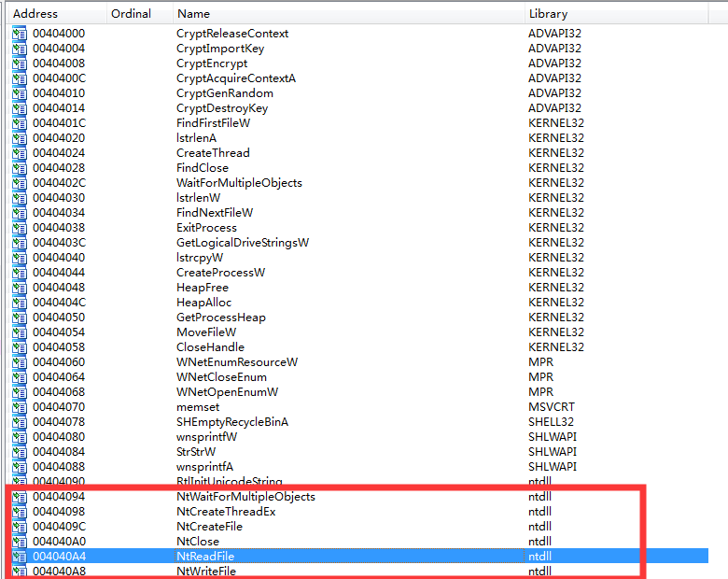Viewport: 728px width, 579px height.
Task: Select the icon next to lstrlenA
Action: tap(20, 138)
